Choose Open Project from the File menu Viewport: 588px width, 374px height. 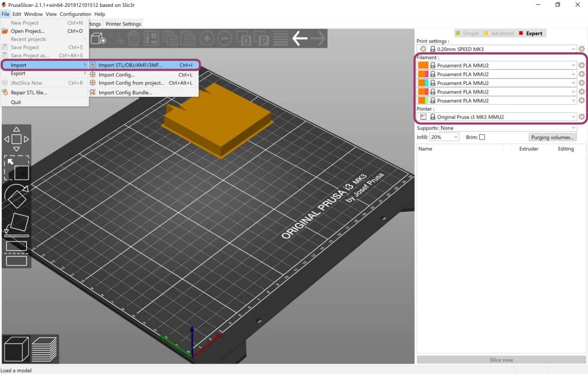tap(45, 31)
